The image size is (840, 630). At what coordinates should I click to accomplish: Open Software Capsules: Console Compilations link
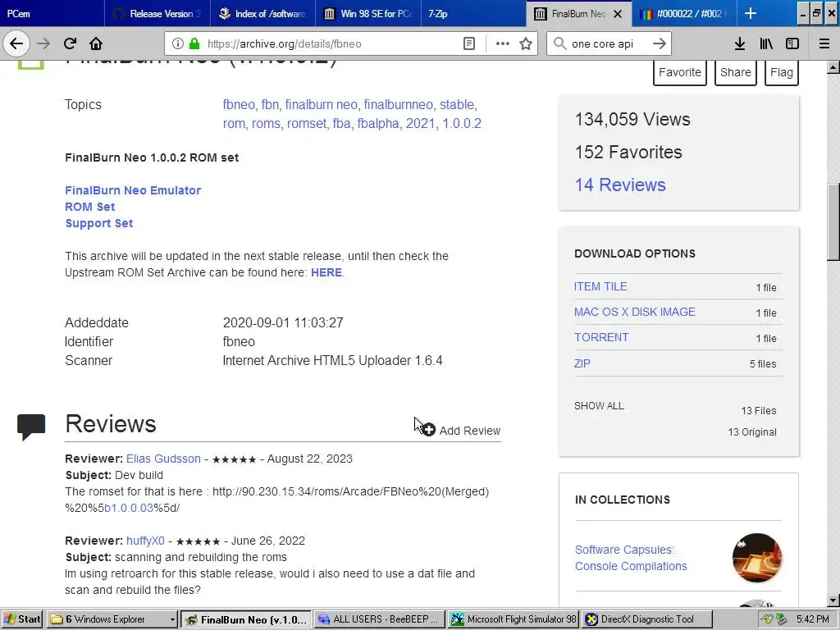click(x=631, y=558)
